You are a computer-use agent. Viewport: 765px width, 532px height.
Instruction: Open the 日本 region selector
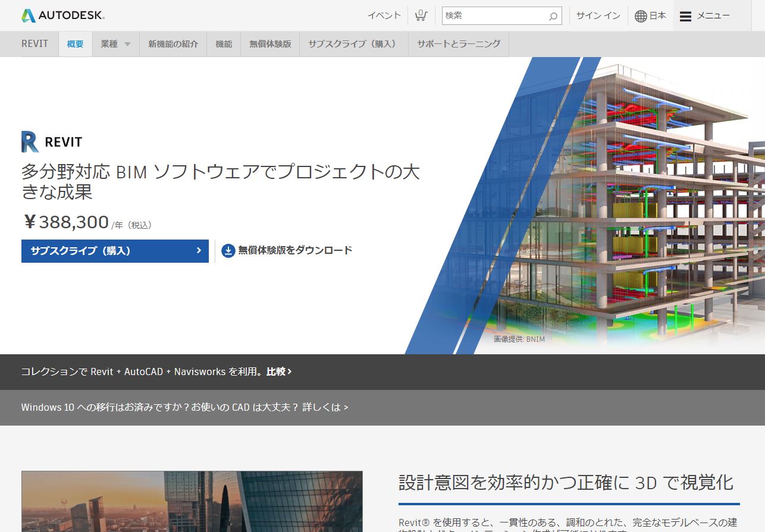657,16
